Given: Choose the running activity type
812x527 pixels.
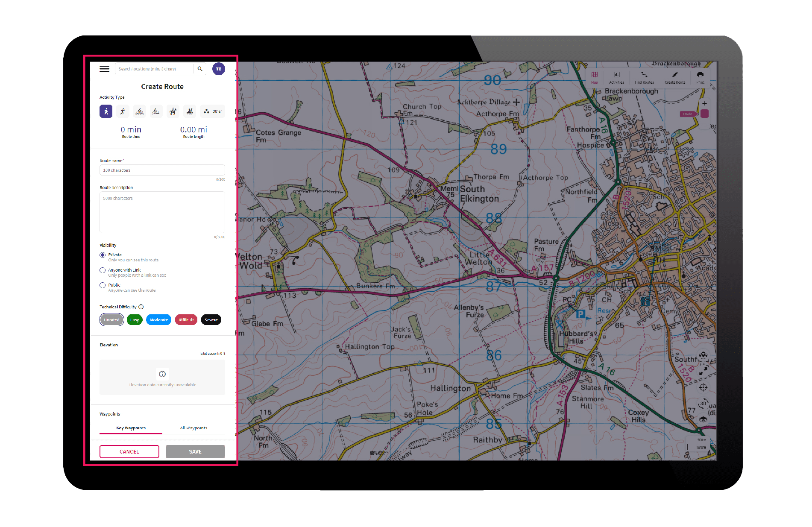Looking at the screenshot, I should [122, 111].
